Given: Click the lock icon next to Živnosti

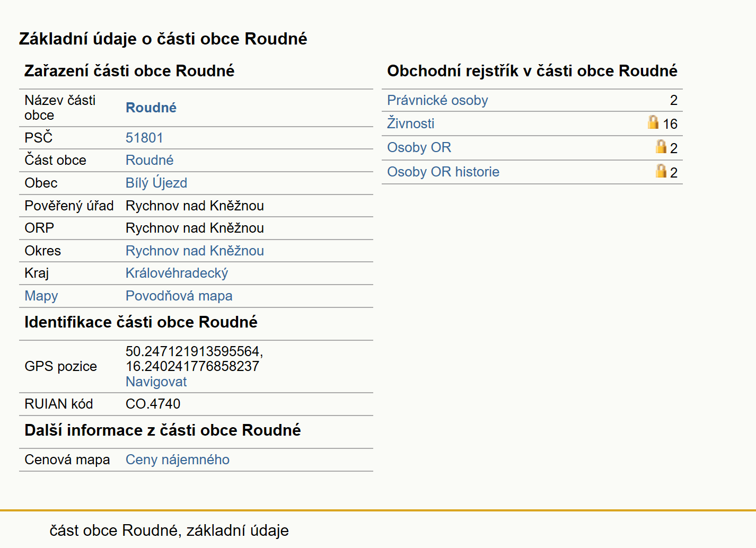Looking at the screenshot, I should click(653, 122).
